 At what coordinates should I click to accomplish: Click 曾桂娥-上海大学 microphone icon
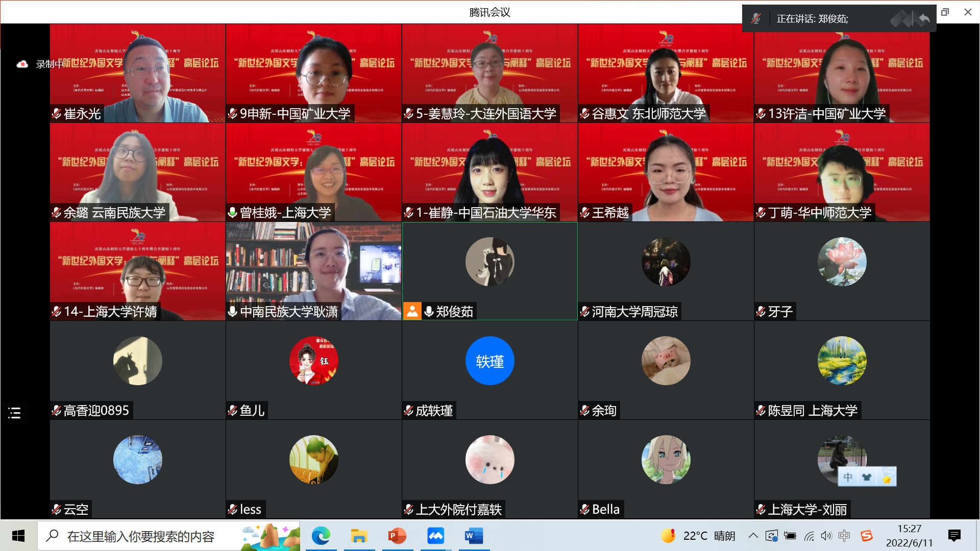(232, 212)
